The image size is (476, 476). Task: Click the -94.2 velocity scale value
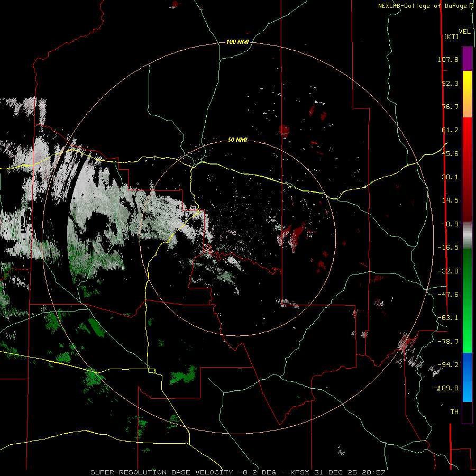pos(448,364)
